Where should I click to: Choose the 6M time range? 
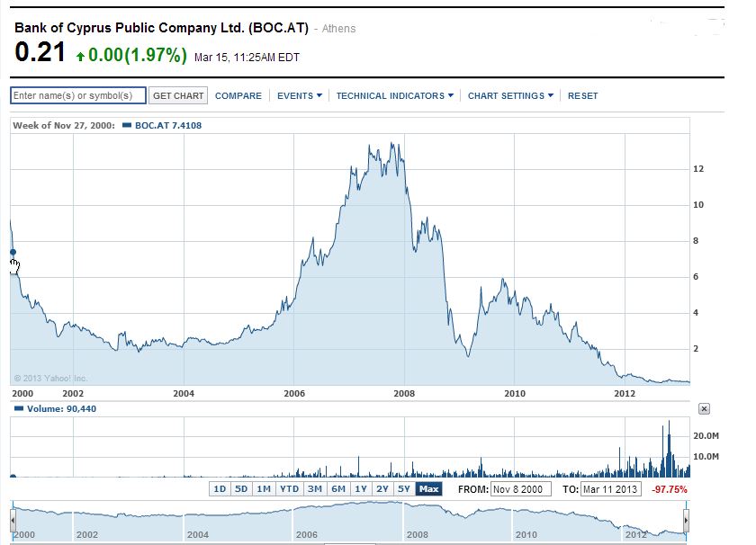point(338,489)
